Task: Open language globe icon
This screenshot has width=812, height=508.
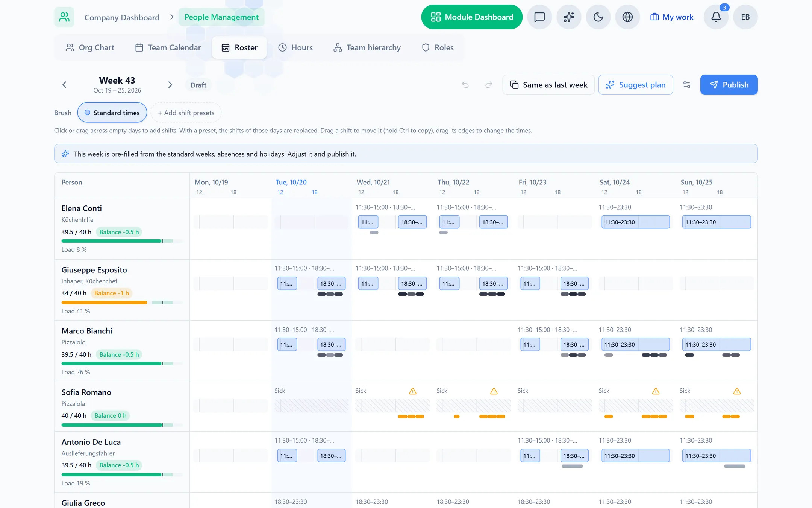Action: [627, 17]
